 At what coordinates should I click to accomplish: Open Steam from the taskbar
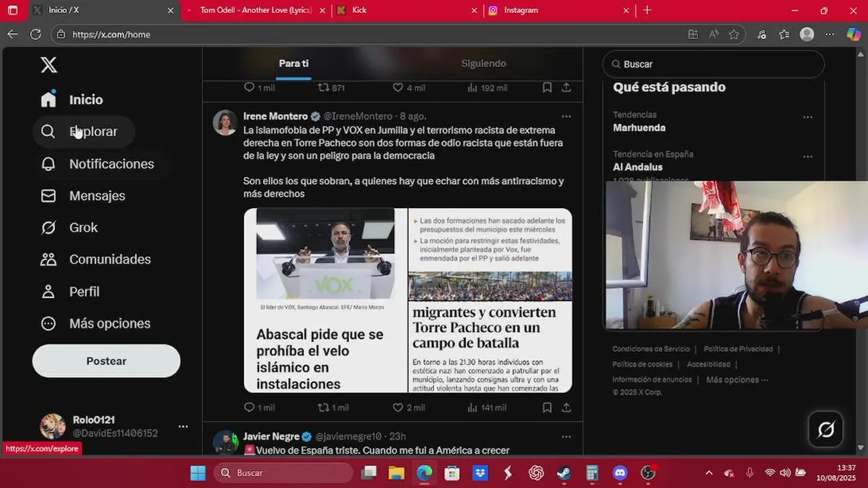tap(564, 472)
